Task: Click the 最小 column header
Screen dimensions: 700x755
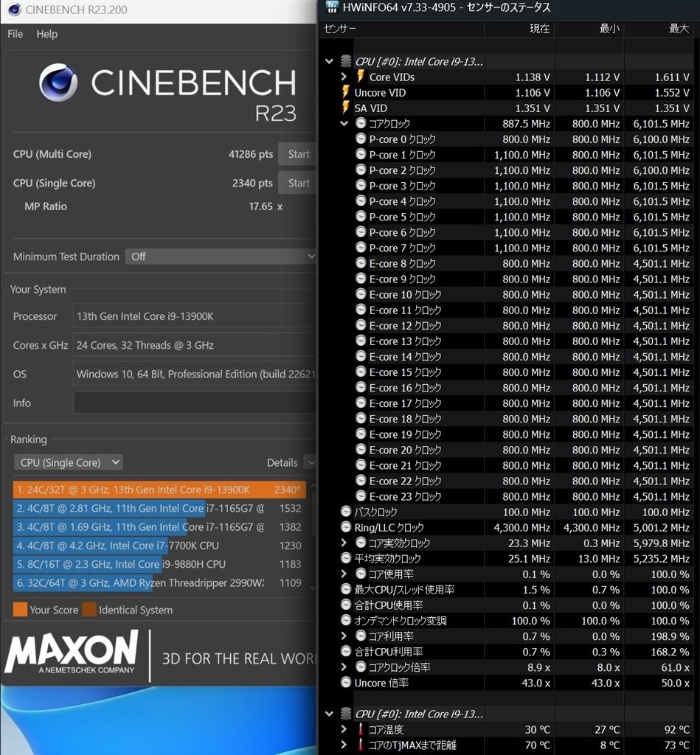Action: [589, 29]
